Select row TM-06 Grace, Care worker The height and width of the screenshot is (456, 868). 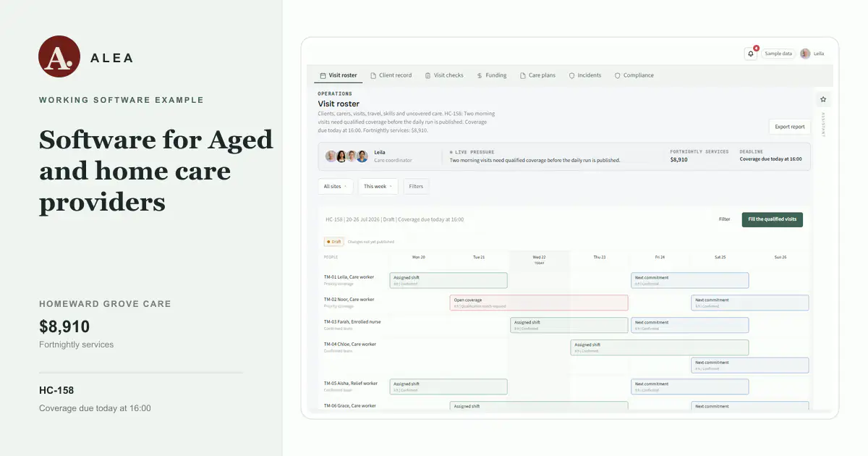point(350,406)
